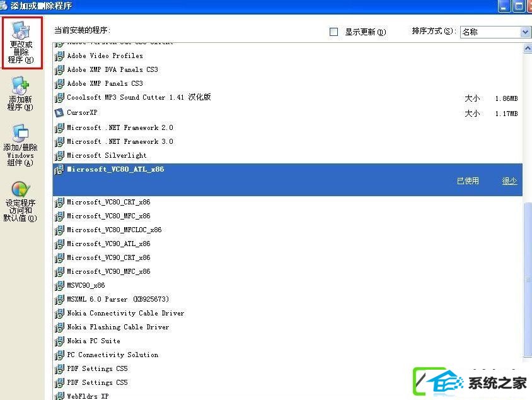
Task: Select Microsoft_VC80_MFCLOC_x86 entry
Action: [x=114, y=230]
